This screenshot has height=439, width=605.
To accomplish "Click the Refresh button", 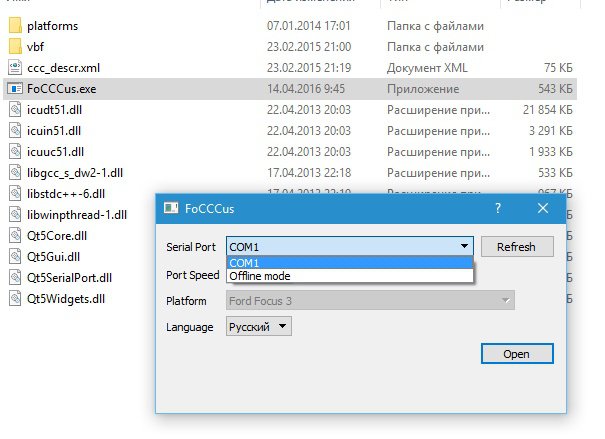I will (x=517, y=247).
